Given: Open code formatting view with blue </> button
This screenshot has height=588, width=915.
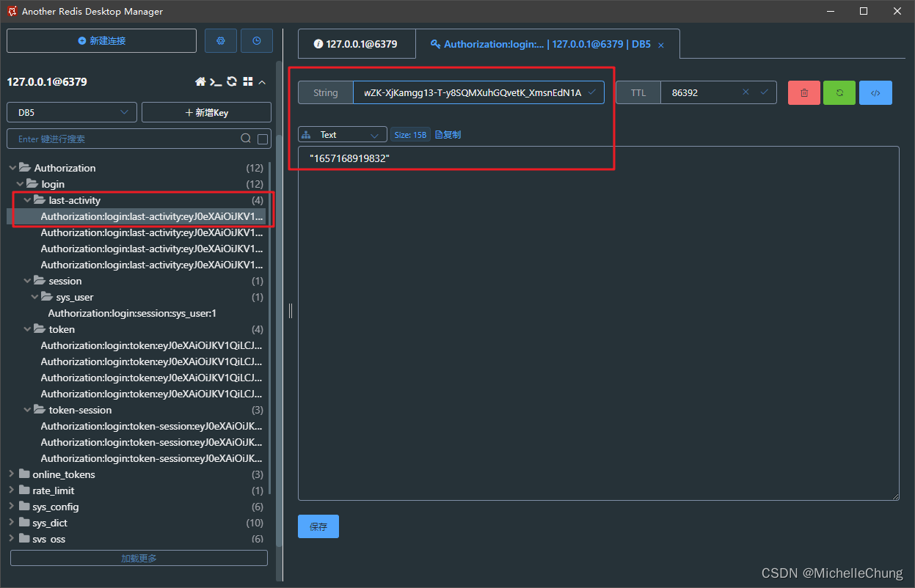Looking at the screenshot, I should click(x=875, y=92).
